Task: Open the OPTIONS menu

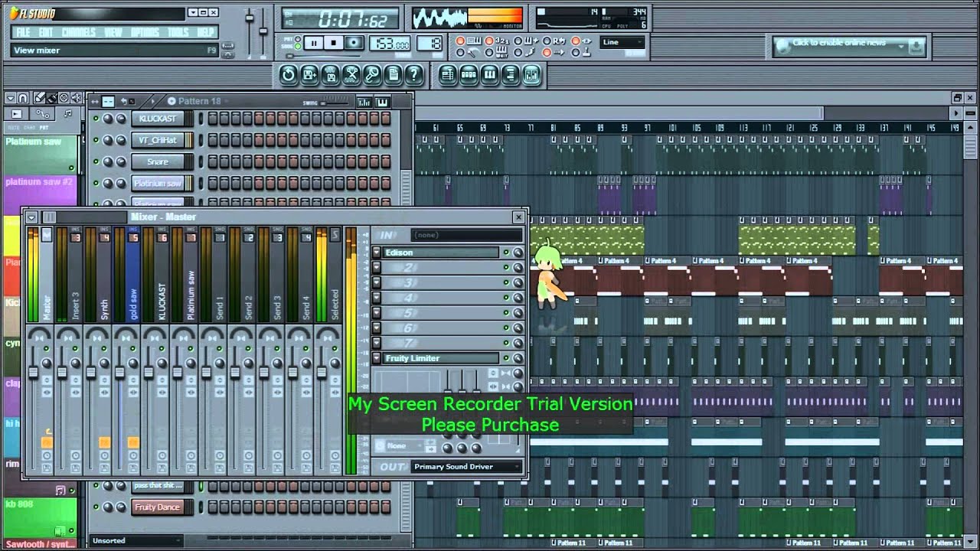Action: click(145, 32)
